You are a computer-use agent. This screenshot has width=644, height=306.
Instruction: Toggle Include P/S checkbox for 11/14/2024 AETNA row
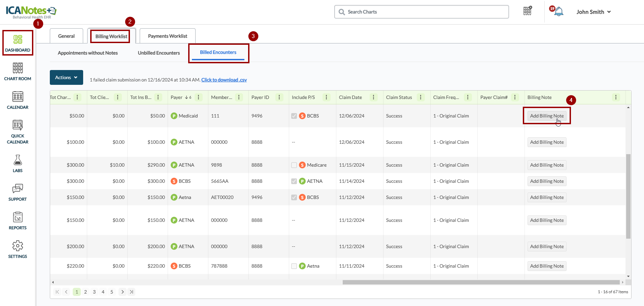(x=294, y=181)
